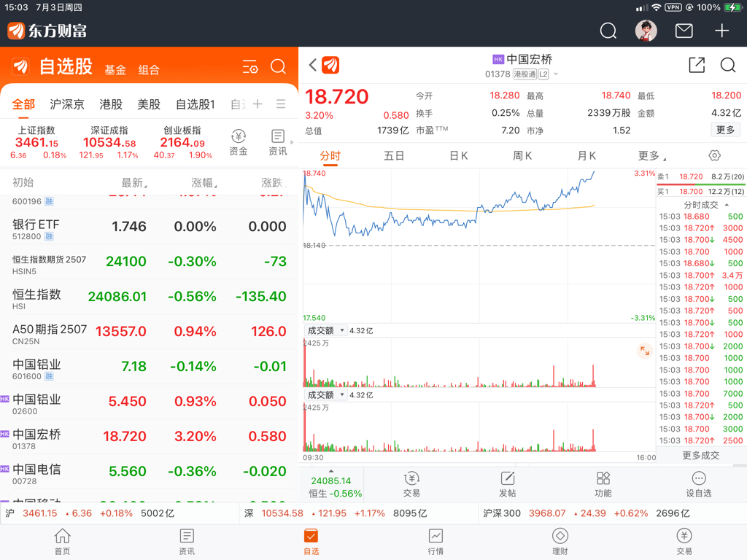The image size is (747, 560).
Task: Open the user avatar profile
Action: (x=646, y=31)
